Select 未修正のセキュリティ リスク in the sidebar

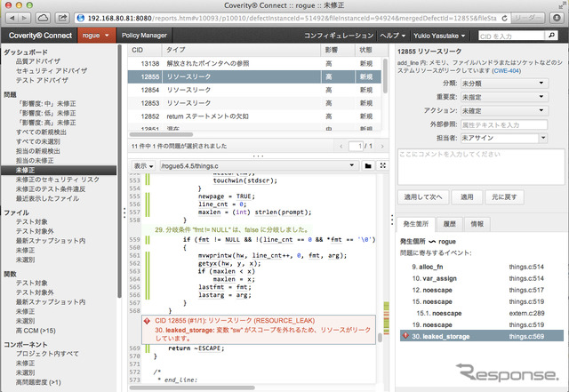tap(57, 180)
